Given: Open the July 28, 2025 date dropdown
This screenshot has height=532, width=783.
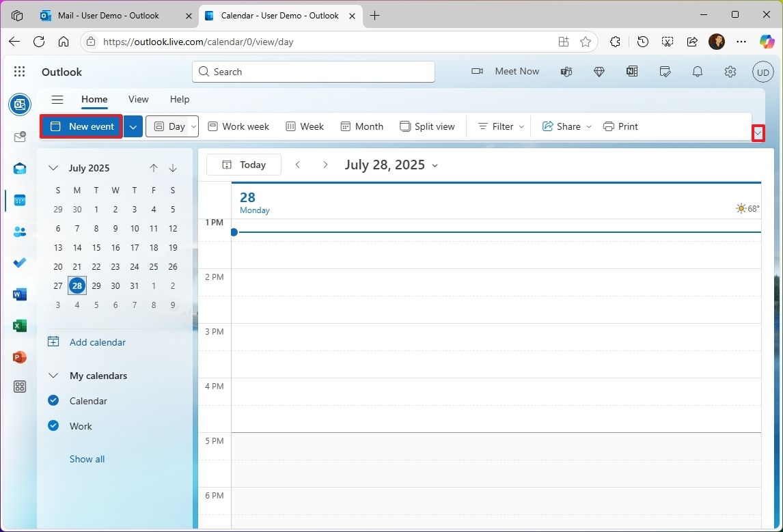Looking at the screenshot, I should [x=435, y=165].
